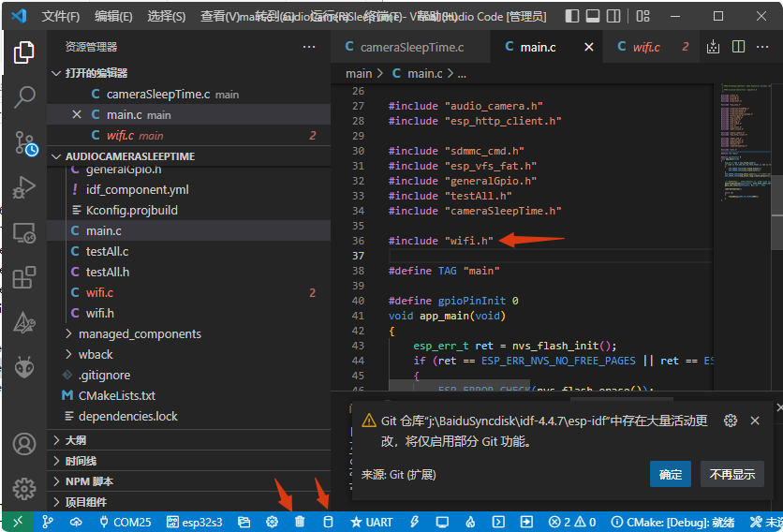Click the trash full-clean icon in status bar
783x532 pixels.
click(x=300, y=522)
